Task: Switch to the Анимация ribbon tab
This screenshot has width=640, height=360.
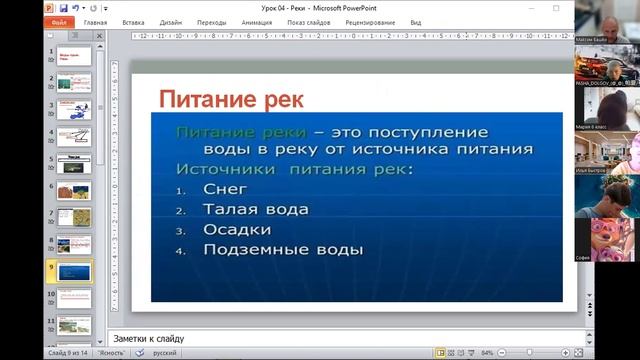Action: click(256, 22)
